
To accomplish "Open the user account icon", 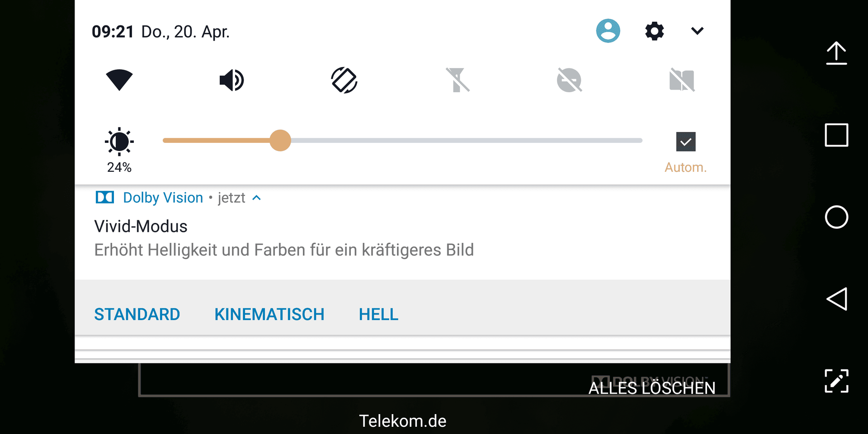I will [608, 31].
